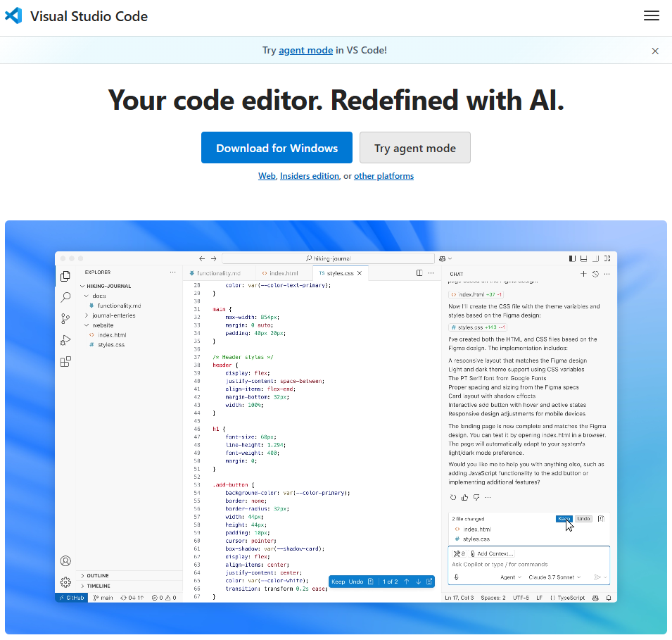672x640 pixels.
Task: Open the editor's more actions ellipsis
Action: (x=431, y=273)
